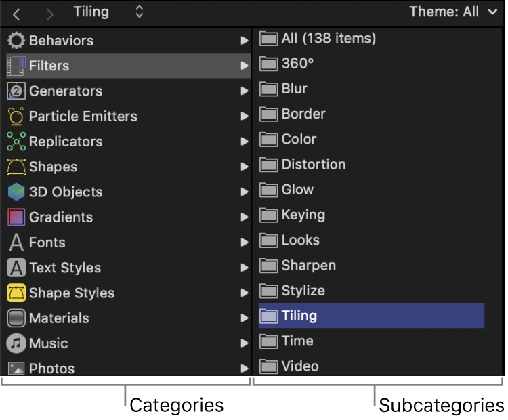
Task: Select the Text Styles category
Action: pos(65,268)
